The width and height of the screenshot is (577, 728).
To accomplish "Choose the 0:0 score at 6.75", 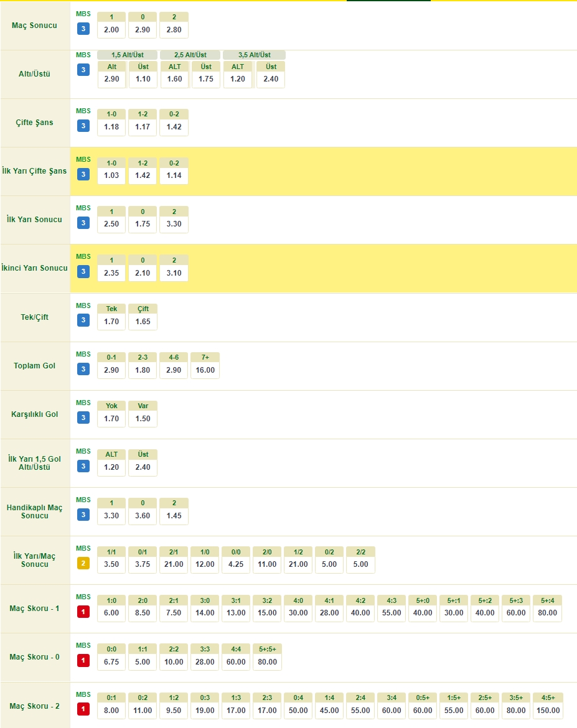I will (111, 662).
